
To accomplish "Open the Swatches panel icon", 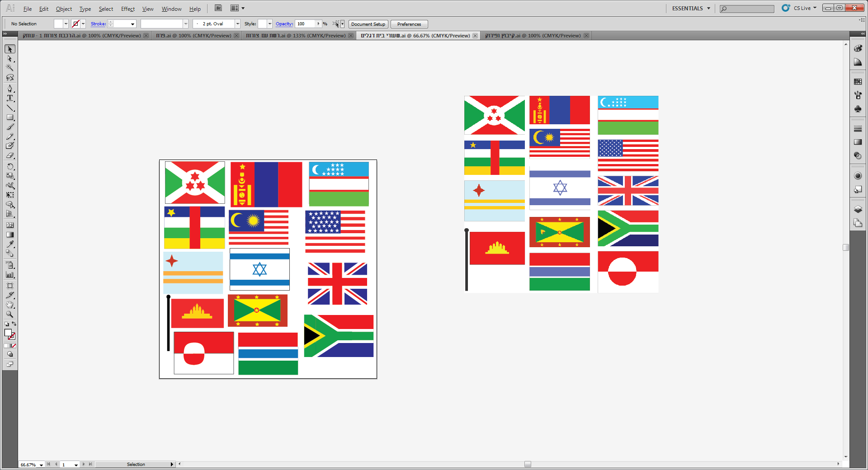I will click(x=858, y=82).
